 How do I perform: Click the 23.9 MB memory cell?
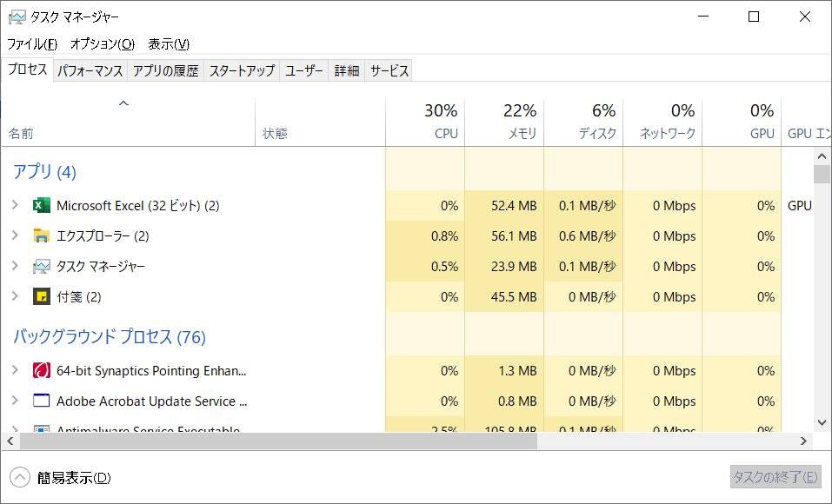pos(504,266)
